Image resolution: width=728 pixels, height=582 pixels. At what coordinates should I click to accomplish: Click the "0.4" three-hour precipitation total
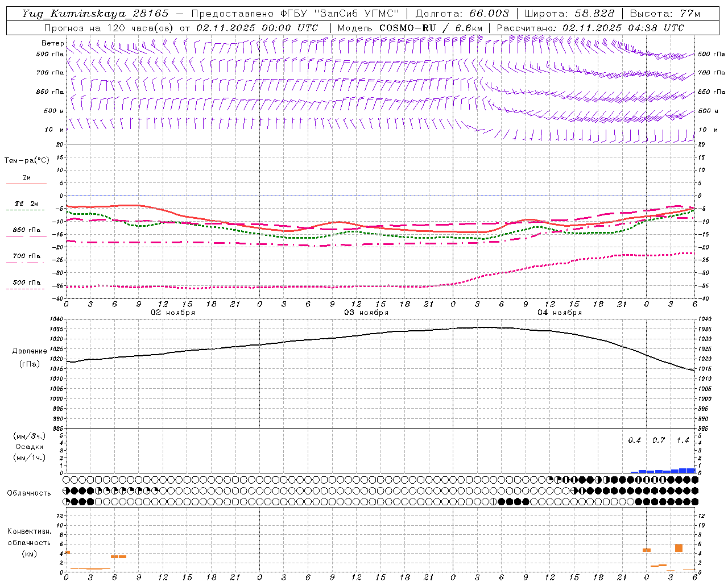[634, 440]
